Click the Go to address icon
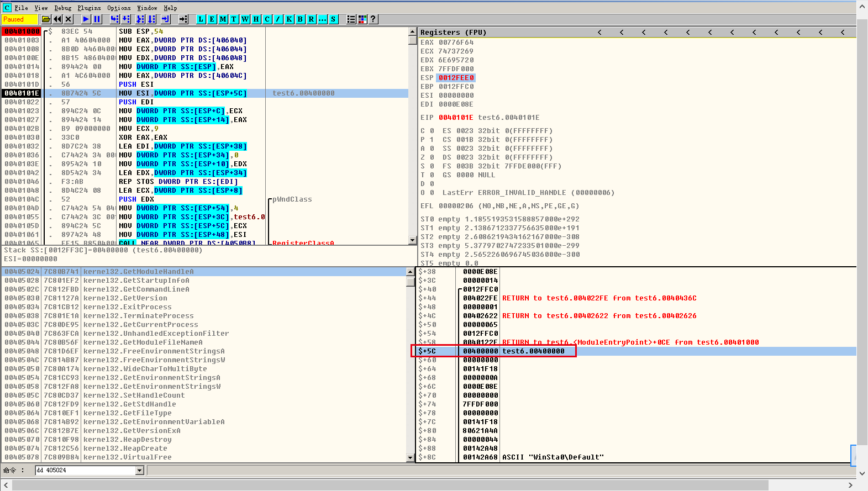Image resolution: width=868 pixels, height=491 pixels. click(x=183, y=19)
